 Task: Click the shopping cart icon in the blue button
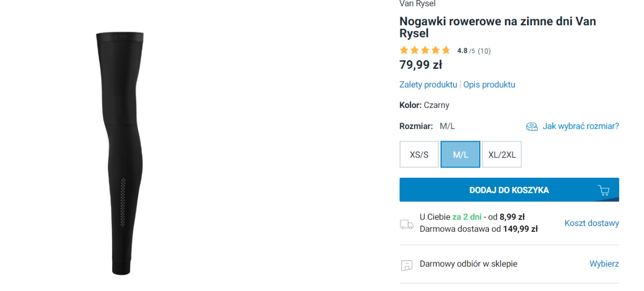[603, 191]
